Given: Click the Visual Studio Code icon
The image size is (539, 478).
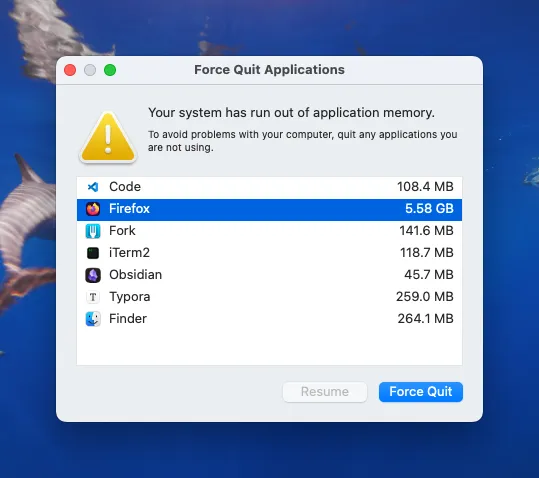Looking at the screenshot, I should click(x=93, y=187).
